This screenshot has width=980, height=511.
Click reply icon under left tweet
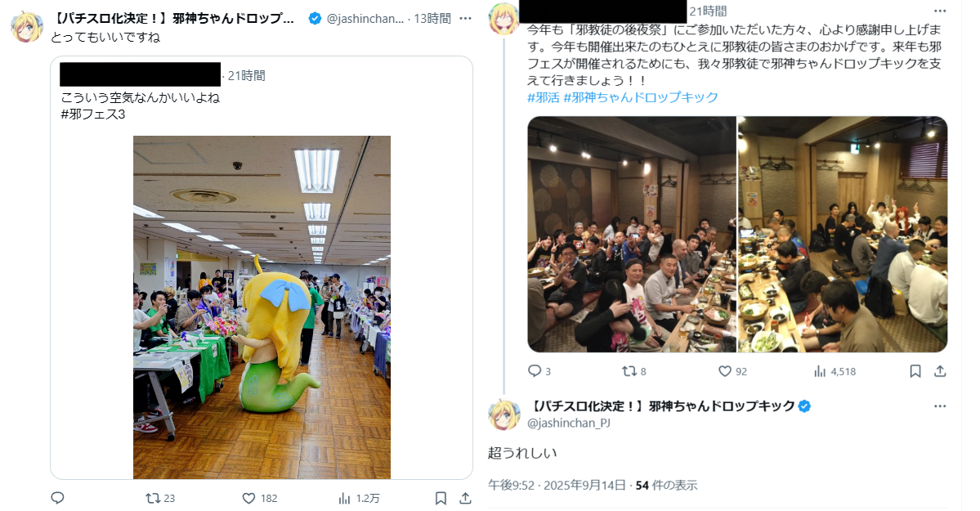click(x=57, y=498)
